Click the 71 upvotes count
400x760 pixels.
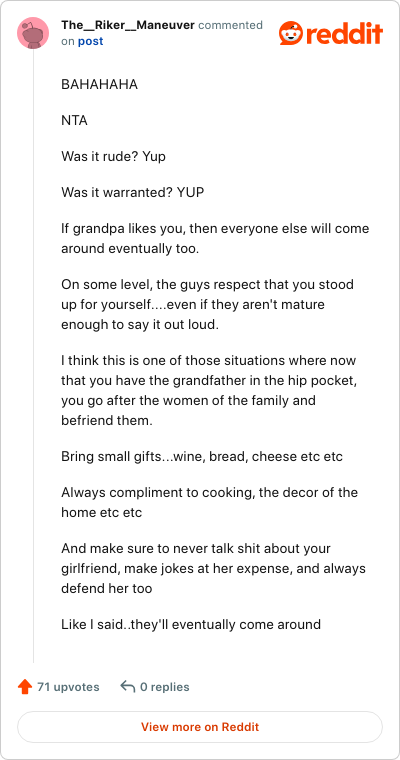click(x=68, y=687)
